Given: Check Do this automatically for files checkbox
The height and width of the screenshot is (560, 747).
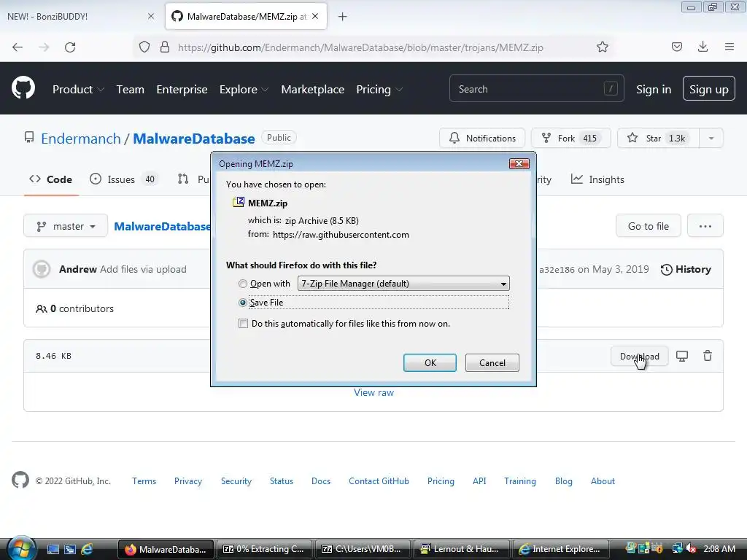Looking at the screenshot, I should tap(244, 324).
